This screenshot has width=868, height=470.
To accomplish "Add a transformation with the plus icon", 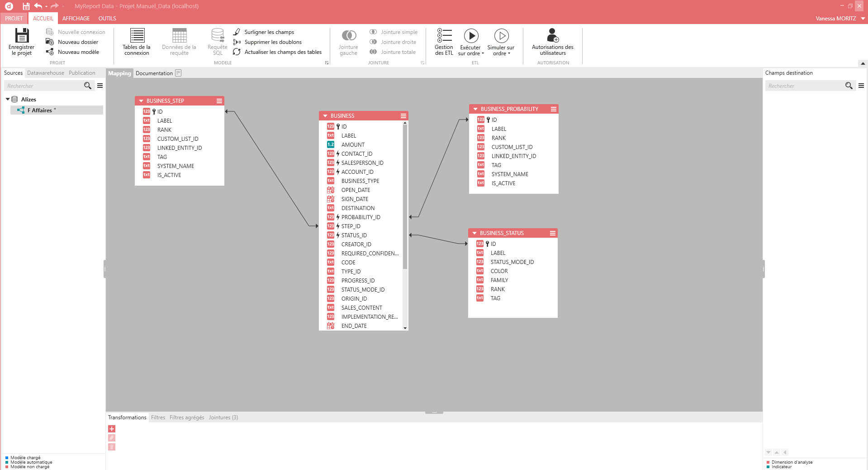I will (112, 429).
